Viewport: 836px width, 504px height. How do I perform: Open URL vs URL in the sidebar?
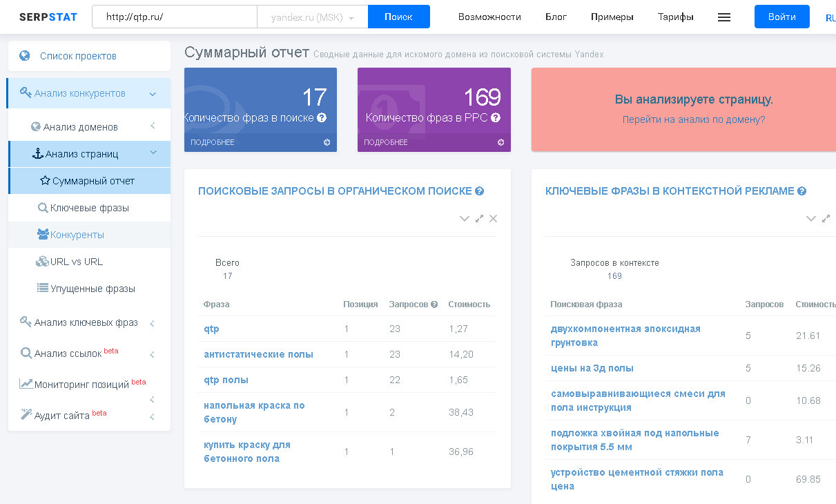[x=90, y=262]
